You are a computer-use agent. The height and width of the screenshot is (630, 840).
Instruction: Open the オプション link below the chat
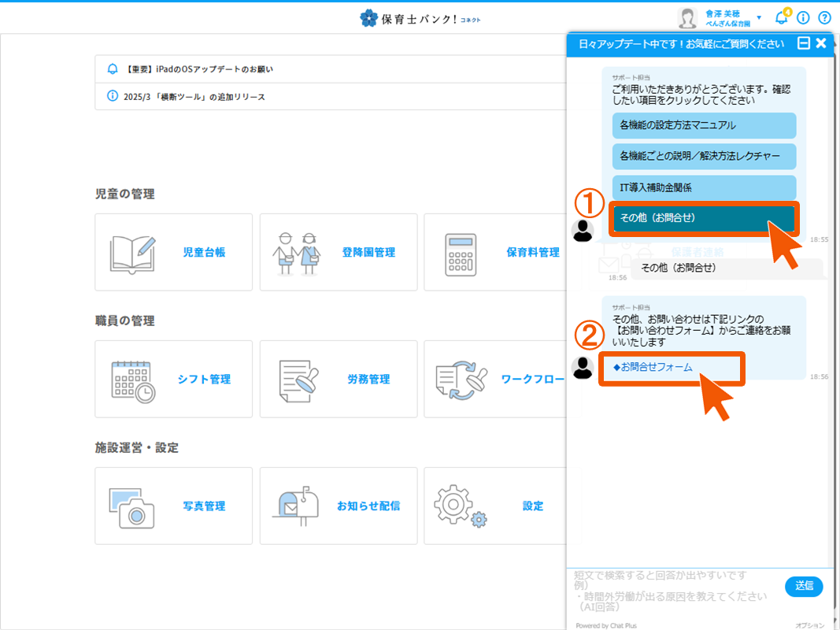pos(812,624)
